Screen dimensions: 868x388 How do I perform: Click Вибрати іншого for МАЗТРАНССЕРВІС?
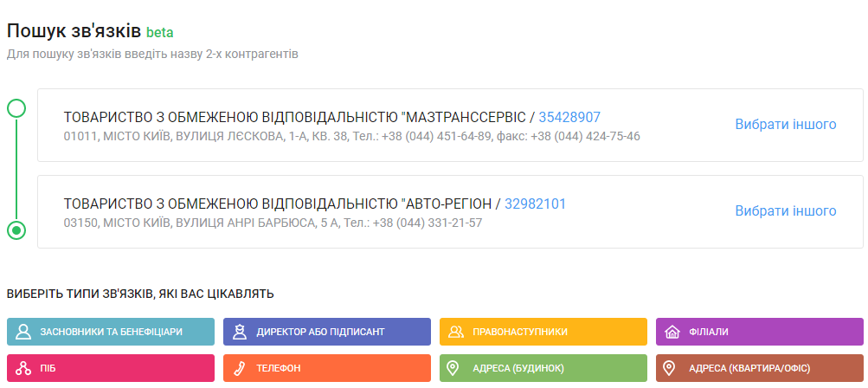786,124
